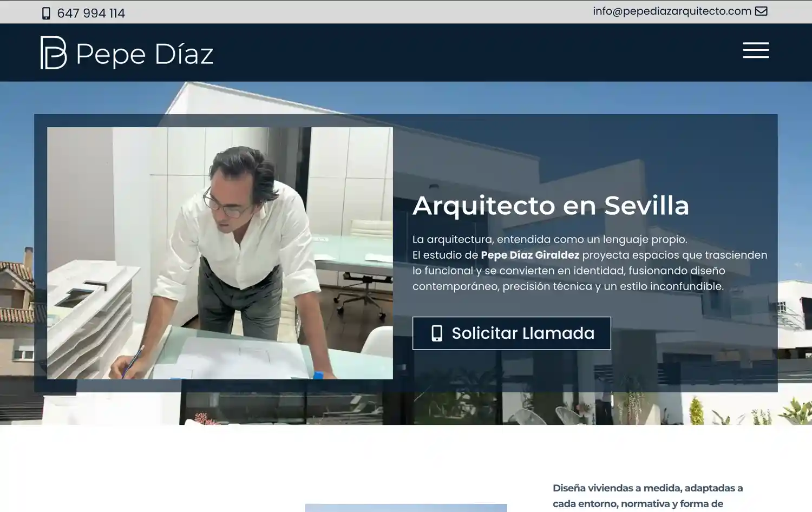This screenshot has height=512, width=812.
Task: Click the 'Diseña viviendas a medida' paragraph
Action: click(647, 496)
